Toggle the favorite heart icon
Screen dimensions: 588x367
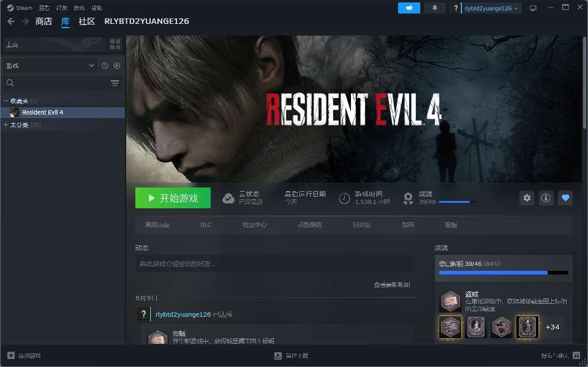click(x=565, y=198)
